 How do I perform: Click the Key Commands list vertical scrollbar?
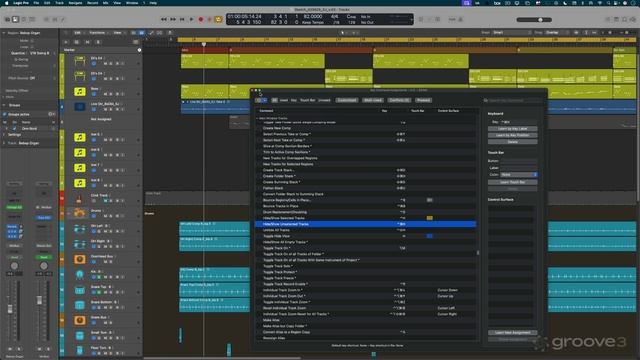478,253
